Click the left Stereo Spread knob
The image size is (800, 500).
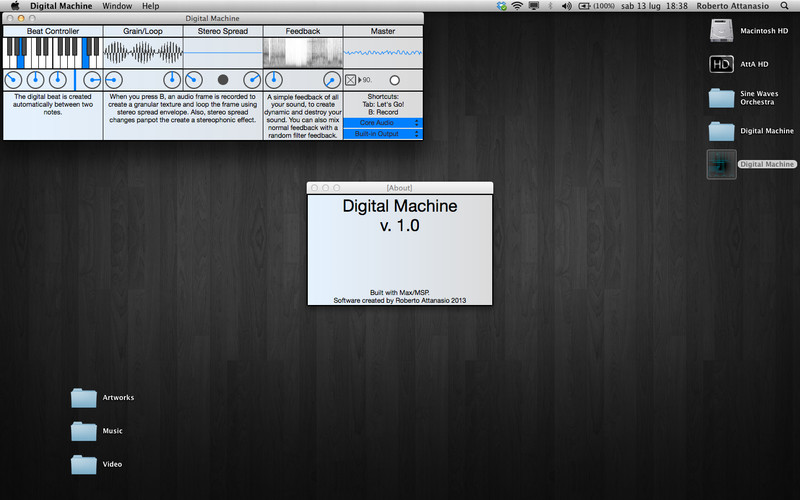click(193, 80)
